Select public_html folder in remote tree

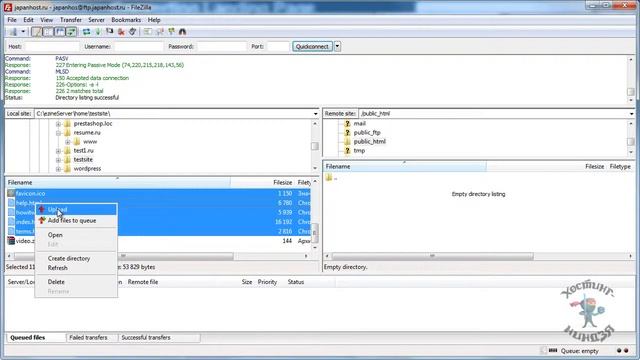click(x=369, y=142)
